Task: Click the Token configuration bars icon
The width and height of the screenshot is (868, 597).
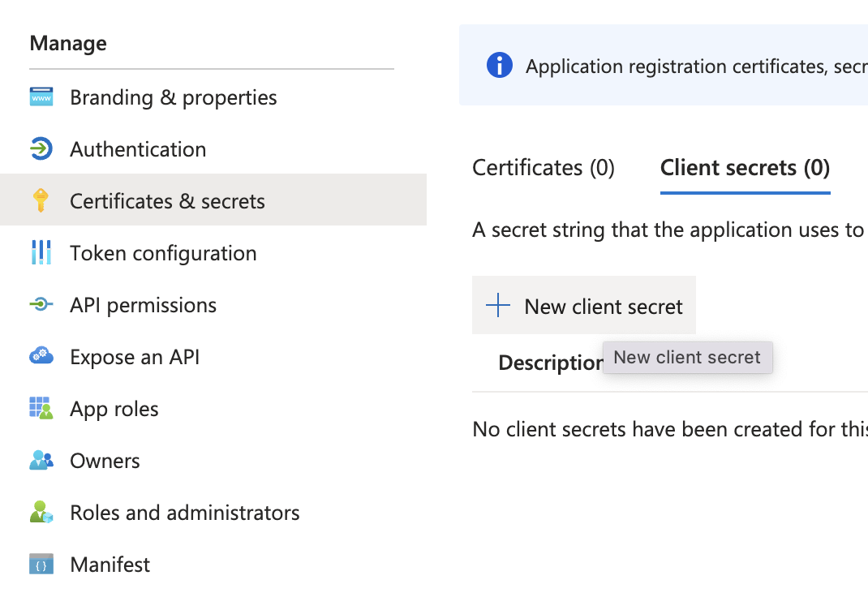Action: click(41, 252)
